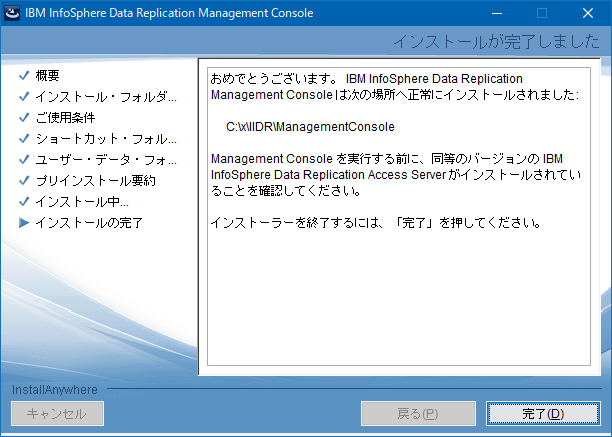Image resolution: width=612 pixels, height=437 pixels.
Task: Click the インストーラーを終了するには instruction line
Action: click(375, 223)
